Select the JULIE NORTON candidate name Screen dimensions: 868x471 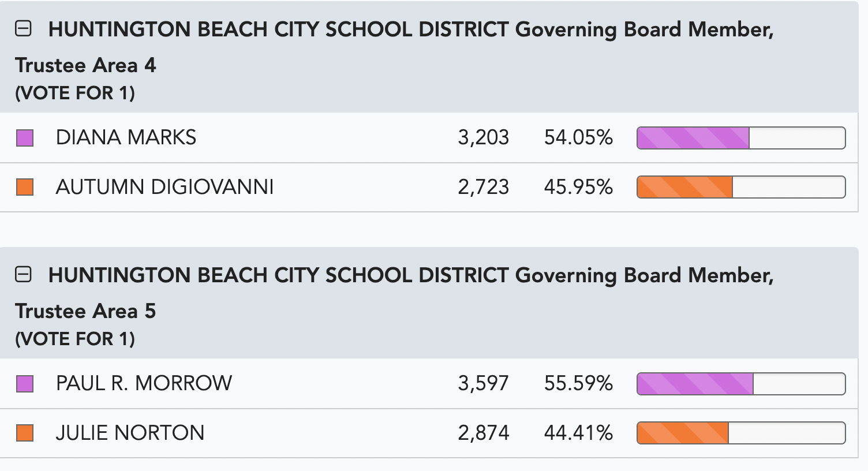point(130,433)
